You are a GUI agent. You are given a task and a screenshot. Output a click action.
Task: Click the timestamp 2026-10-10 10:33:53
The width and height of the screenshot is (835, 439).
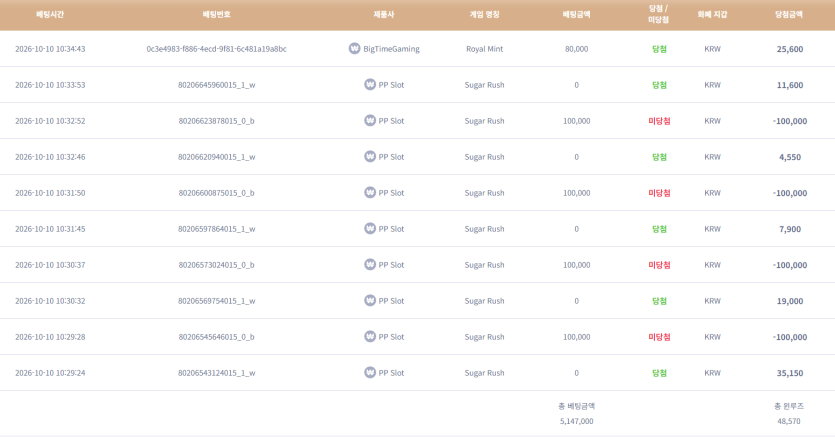(x=50, y=85)
